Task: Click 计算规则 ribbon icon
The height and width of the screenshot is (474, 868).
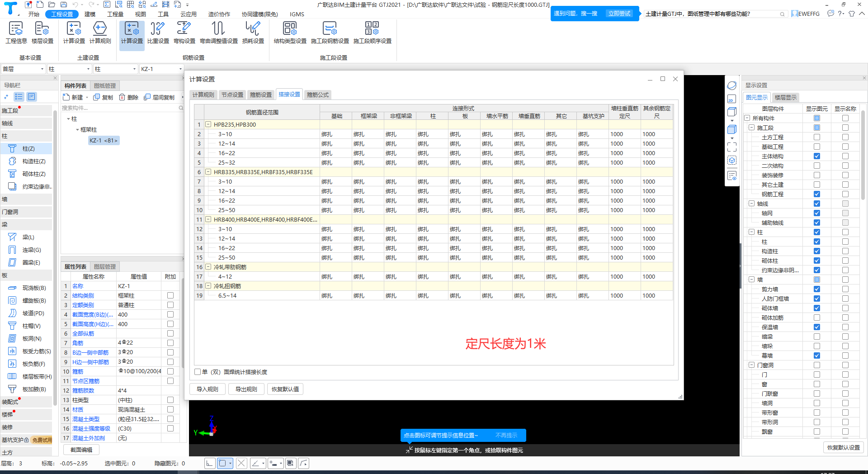Action: (x=100, y=33)
